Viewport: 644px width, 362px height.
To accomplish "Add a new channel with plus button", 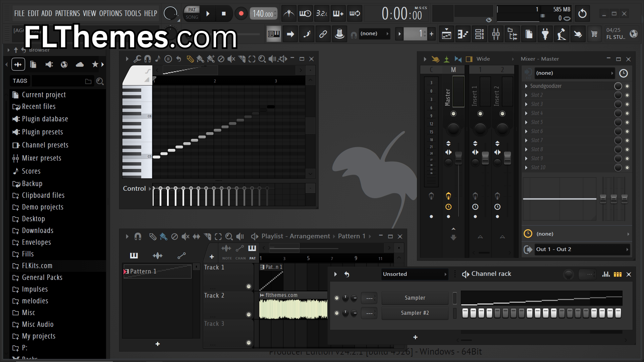I will [x=415, y=337].
